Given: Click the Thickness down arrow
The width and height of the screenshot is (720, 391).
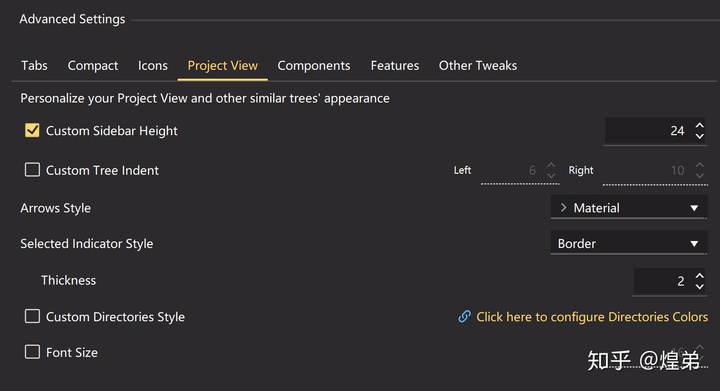Looking at the screenshot, I should (x=699, y=286).
